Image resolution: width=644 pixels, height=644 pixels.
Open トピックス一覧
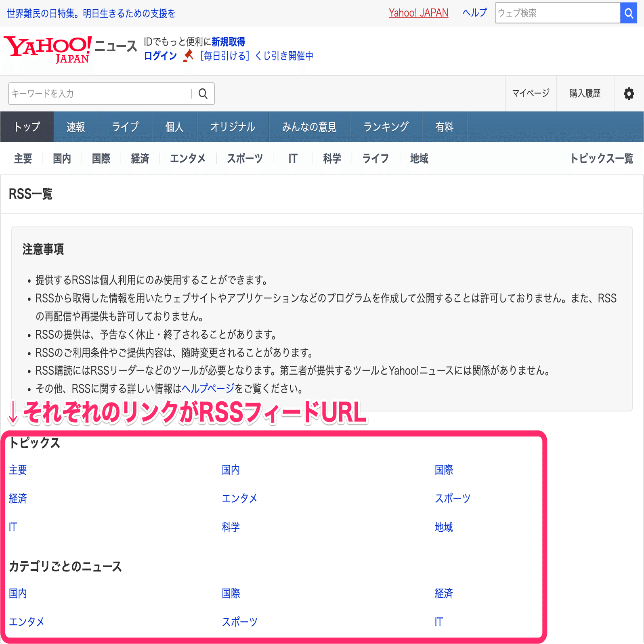pos(602,158)
